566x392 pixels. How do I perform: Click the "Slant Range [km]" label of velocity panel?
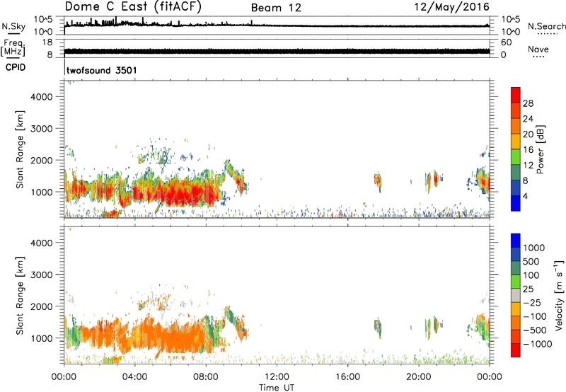tap(20, 296)
